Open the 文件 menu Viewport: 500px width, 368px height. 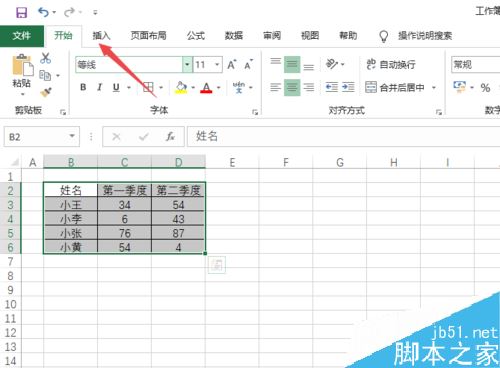[x=22, y=36]
